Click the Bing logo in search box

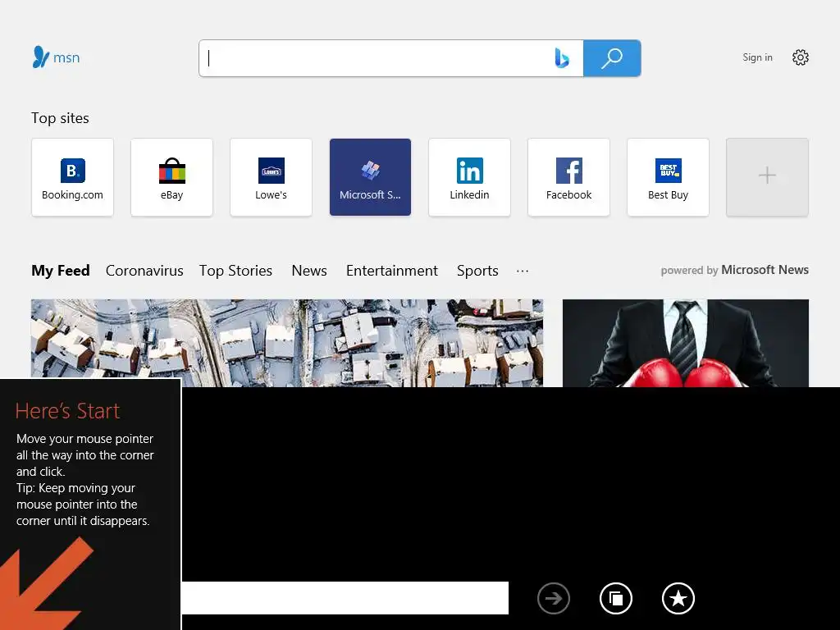561,58
